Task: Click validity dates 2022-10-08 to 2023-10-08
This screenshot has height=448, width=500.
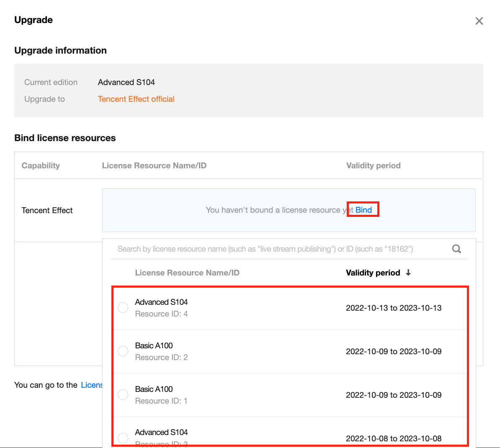Action: tap(394, 438)
